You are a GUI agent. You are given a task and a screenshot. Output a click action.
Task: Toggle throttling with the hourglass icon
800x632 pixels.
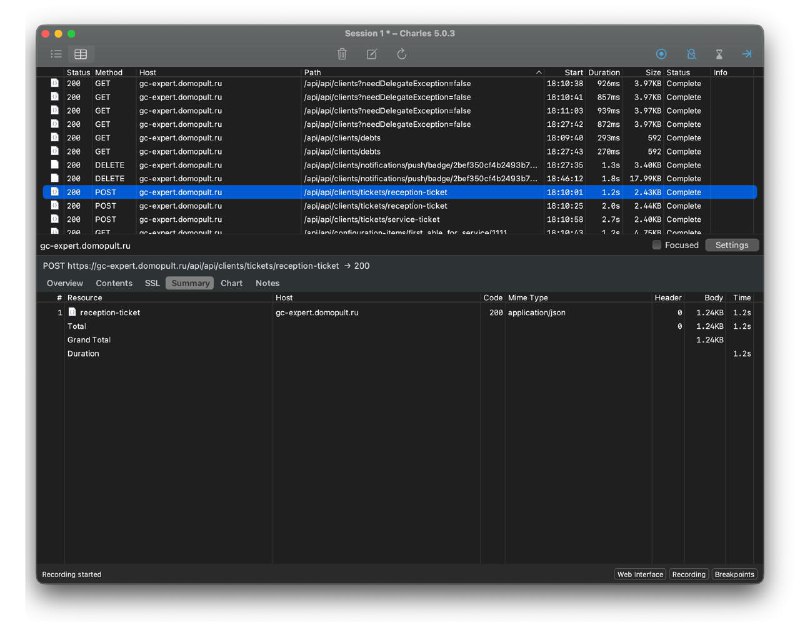click(718, 54)
